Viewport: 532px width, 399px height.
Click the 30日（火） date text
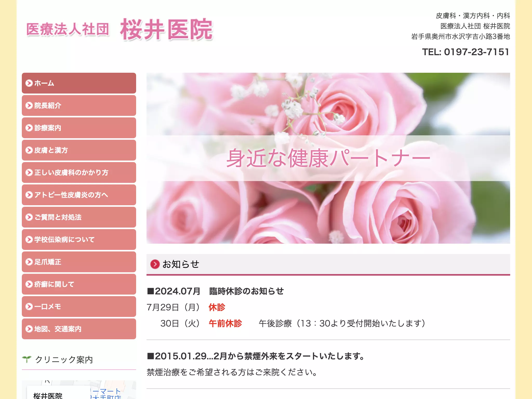(x=180, y=323)
